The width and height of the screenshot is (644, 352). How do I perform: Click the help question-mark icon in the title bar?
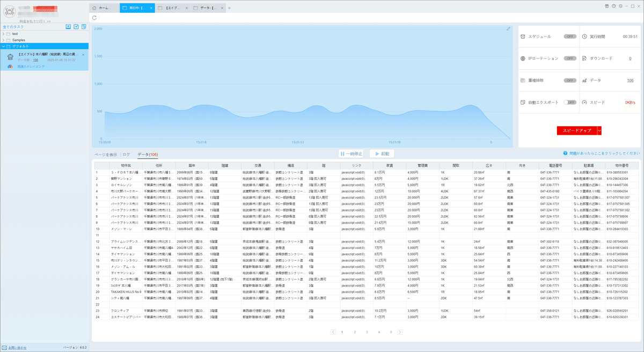613,6
